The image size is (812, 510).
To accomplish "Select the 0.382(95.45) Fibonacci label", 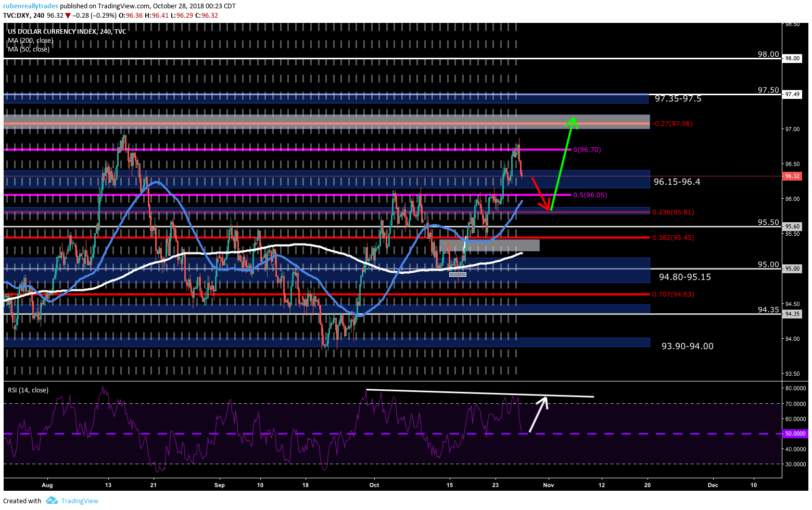I will (x=673, y=238).
